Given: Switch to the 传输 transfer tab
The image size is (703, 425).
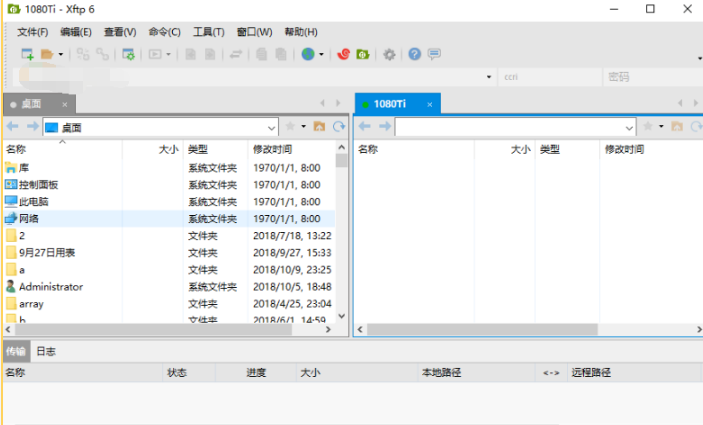Looking at the screenshot, I should 16,351.
